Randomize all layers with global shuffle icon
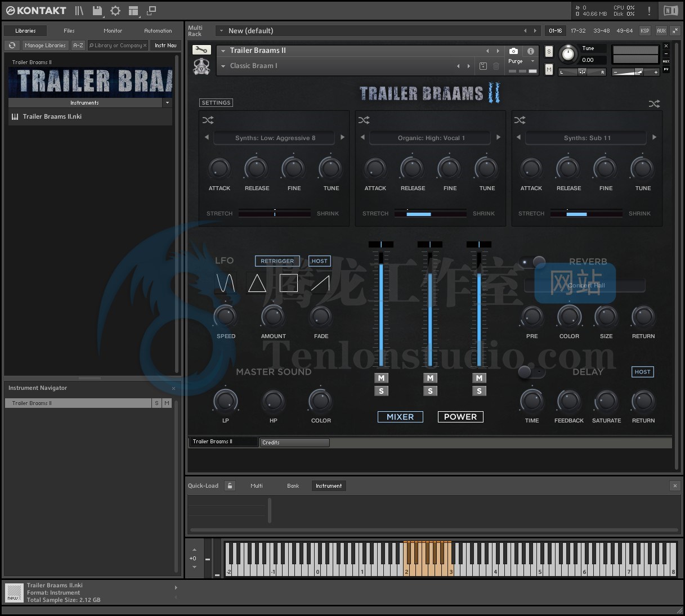Image resolution: width=685 pixels, height=616 pixels. pos(654,104)
